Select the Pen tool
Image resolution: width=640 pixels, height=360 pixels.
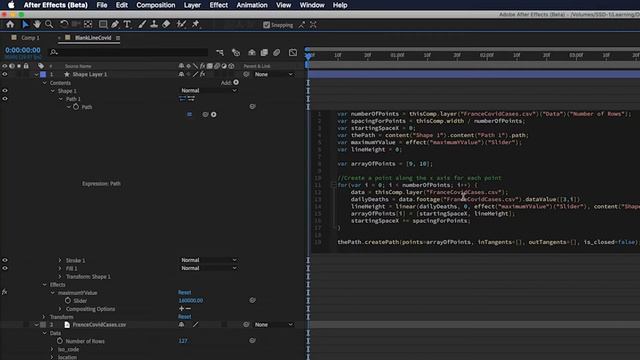[115, 24]
